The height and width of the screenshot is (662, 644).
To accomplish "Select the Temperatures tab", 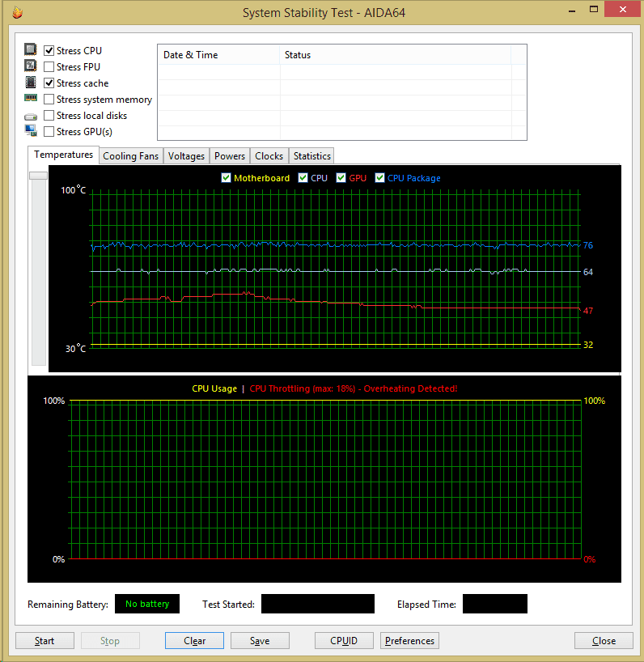I will 63,155.
